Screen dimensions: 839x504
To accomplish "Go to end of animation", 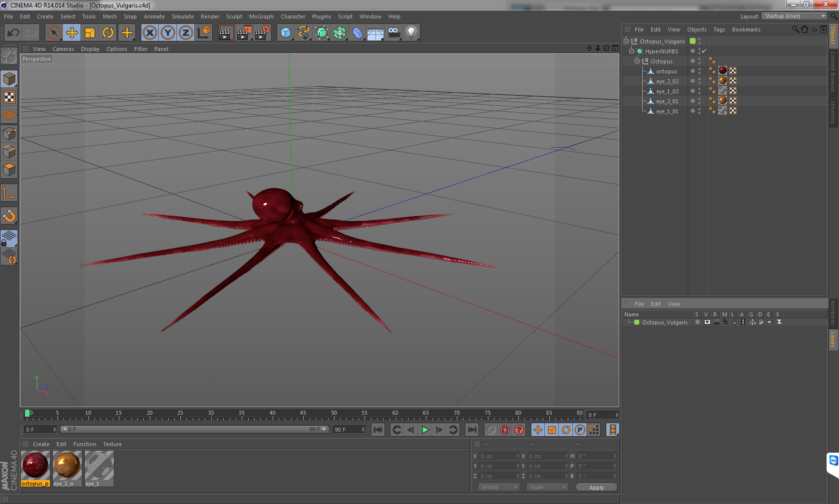I will (471, 430).
